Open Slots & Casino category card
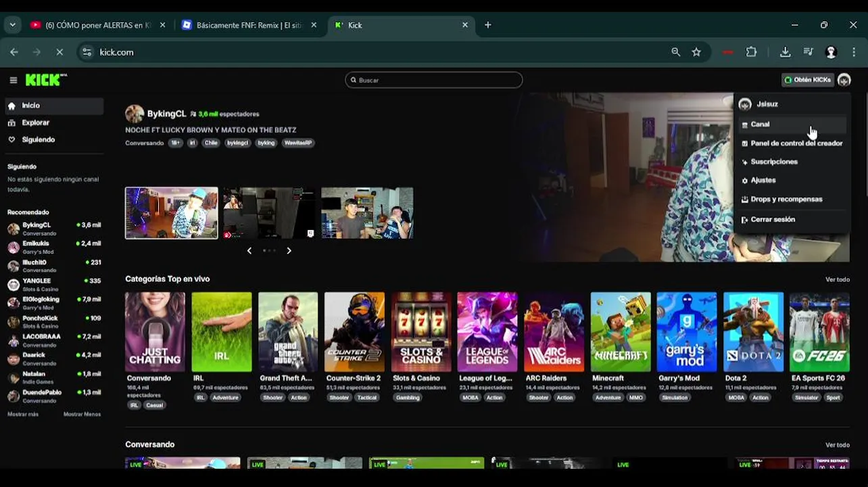Image resolution: width=868 pixels, height=487 pixels. click(x=421, y=332)
